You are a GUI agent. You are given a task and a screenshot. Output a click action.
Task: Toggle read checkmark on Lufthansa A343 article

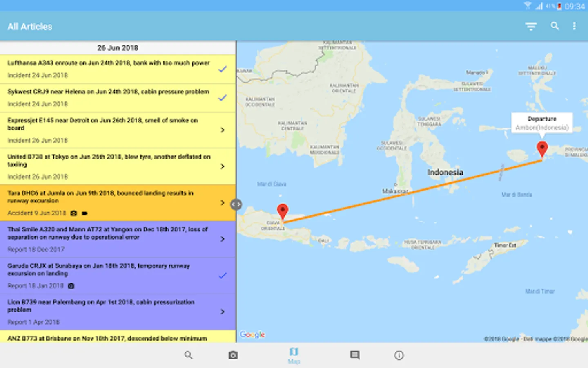223,69
